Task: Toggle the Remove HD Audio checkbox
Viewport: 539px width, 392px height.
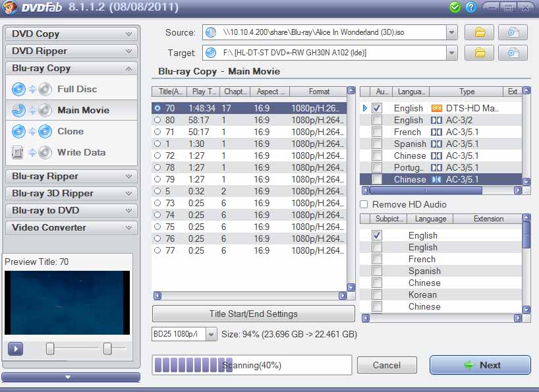Action: click(x=364, y=204)
